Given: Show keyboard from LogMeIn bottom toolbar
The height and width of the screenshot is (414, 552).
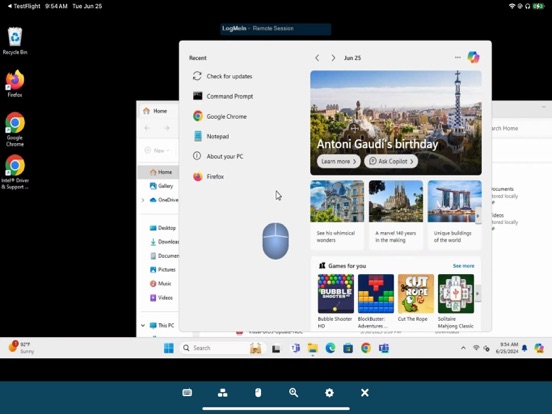Looking at the screenshot, I should (x=187, y=392).
